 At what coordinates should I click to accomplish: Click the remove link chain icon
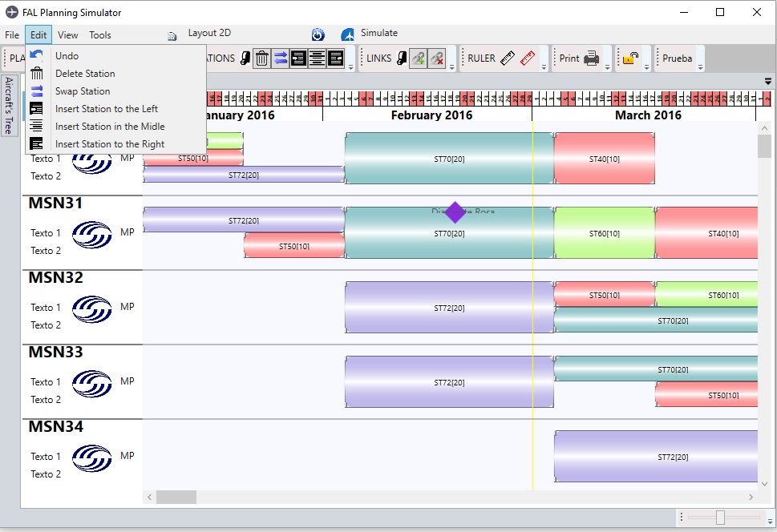pos(436,58)
